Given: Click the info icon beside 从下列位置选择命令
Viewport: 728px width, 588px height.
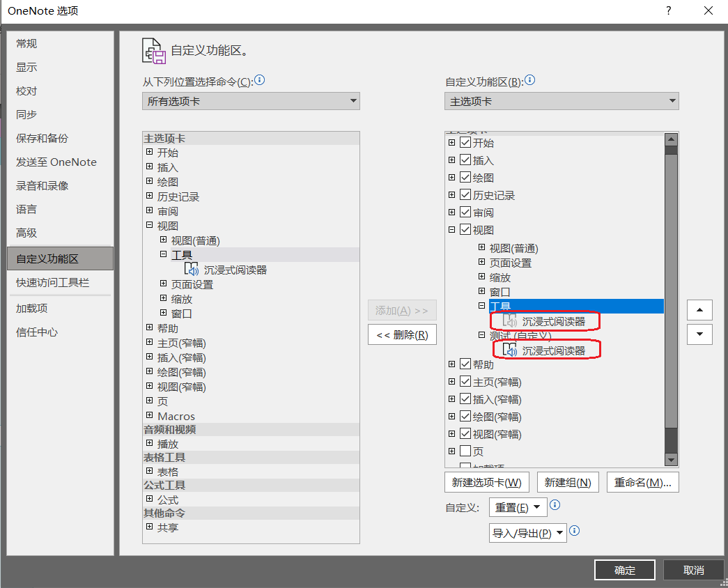Looking at the screenshot, I should pyautogui.click(x=259, y=80).
